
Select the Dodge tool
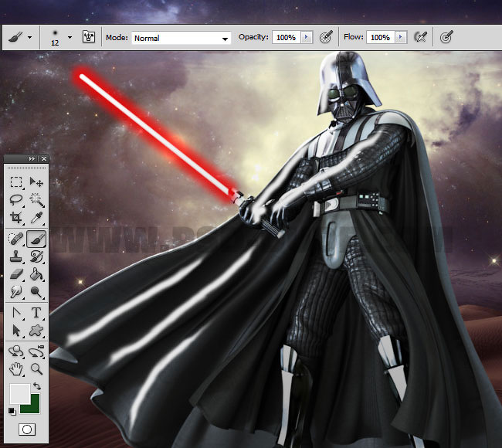point(36,292)
